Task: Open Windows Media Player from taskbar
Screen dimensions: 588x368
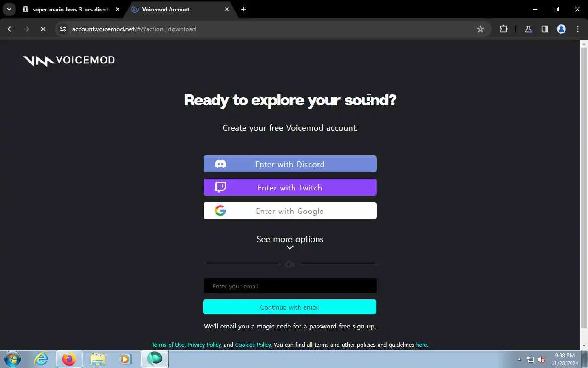Action: 125,359
